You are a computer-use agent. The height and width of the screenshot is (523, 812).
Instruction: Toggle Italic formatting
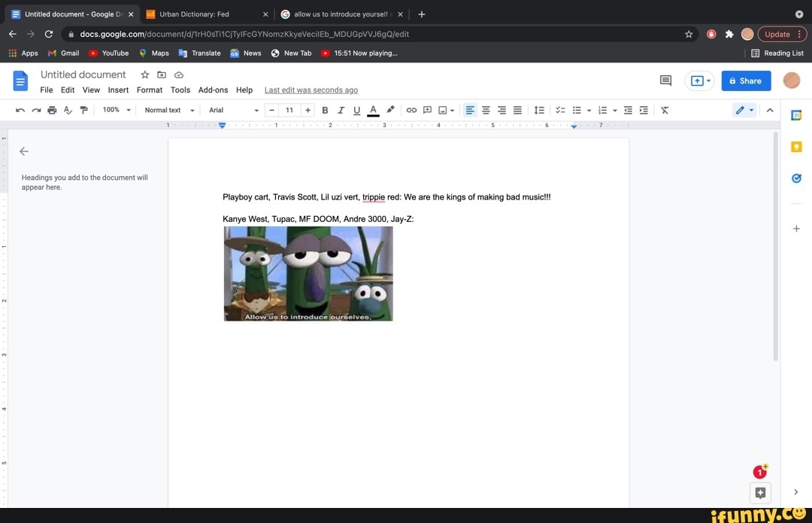[x=341, y=110]
